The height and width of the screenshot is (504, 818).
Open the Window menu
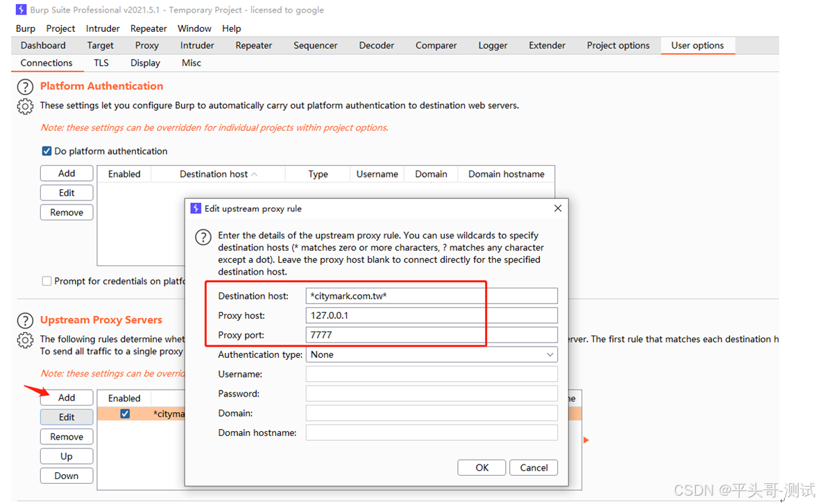point(194,28)
